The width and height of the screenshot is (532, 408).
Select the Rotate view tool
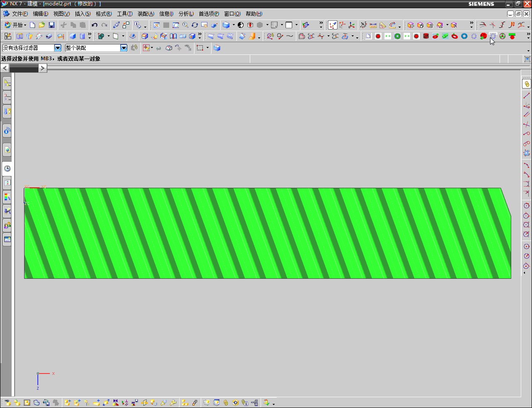[195, 25]
